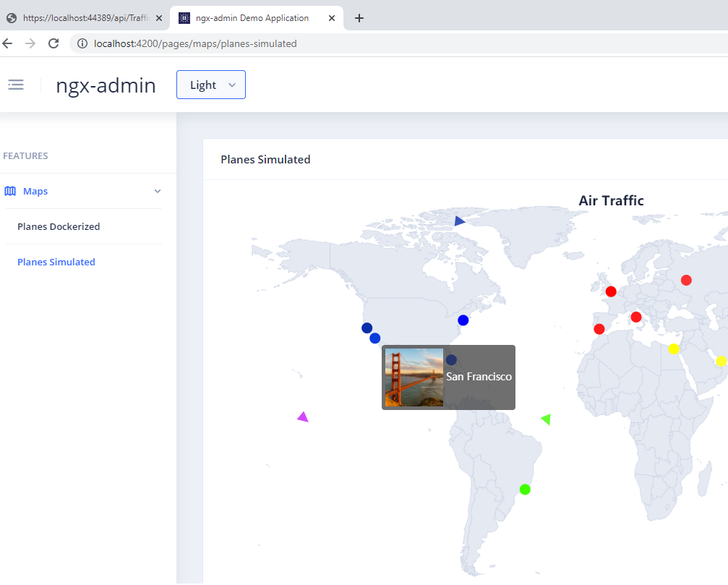Go back in browser history
728x585 pixels.
tap(7, 43)
